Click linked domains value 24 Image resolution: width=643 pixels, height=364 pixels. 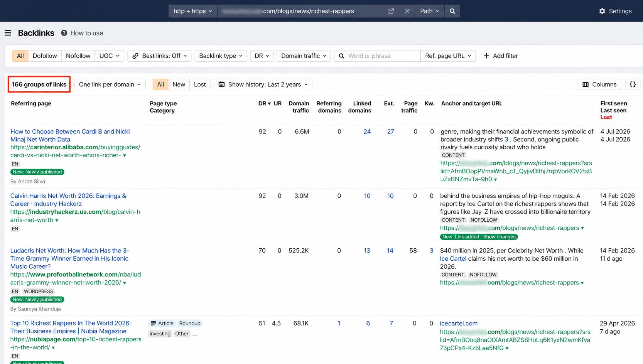[x=367, y=132]
